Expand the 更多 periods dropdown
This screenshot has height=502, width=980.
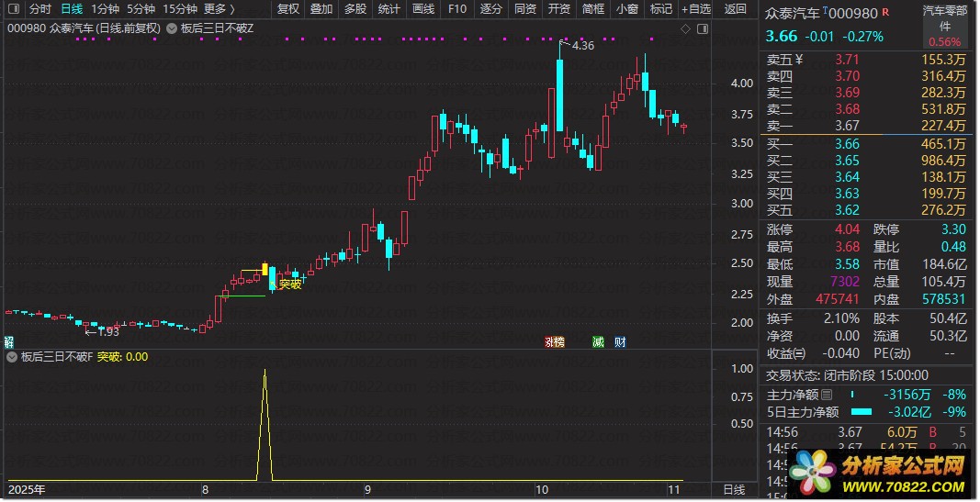pos(220,9)
